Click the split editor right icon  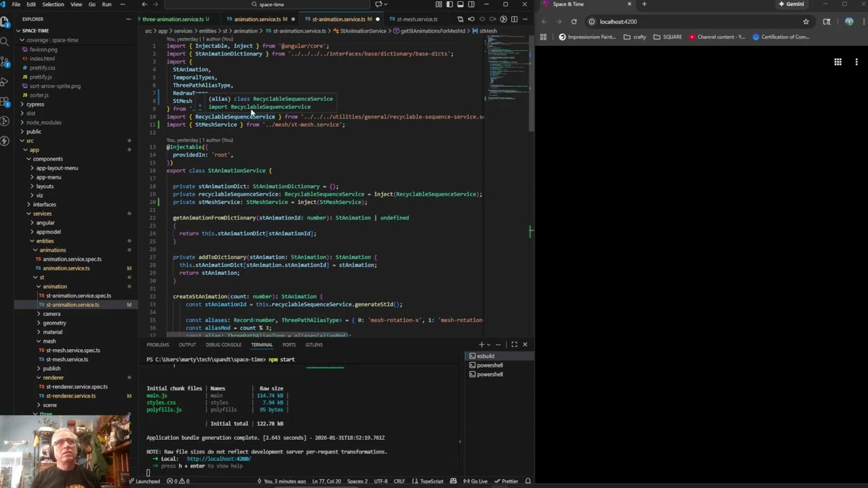[x=514, y=19]
